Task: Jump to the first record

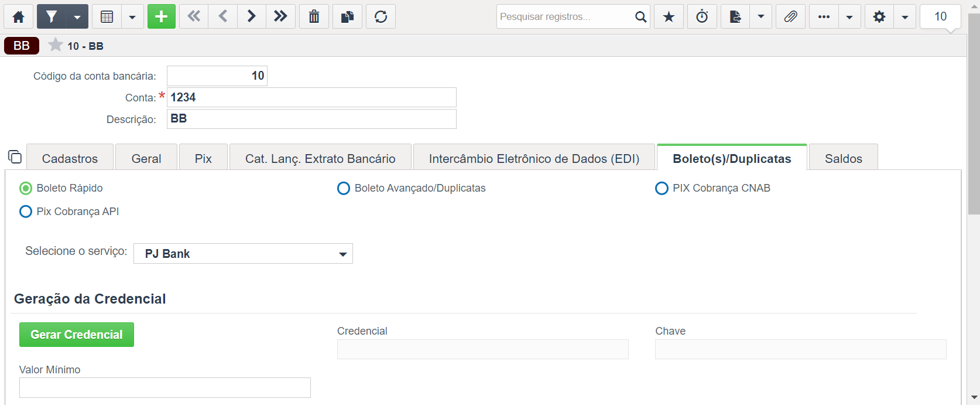Action: click(x=194, y=16)
